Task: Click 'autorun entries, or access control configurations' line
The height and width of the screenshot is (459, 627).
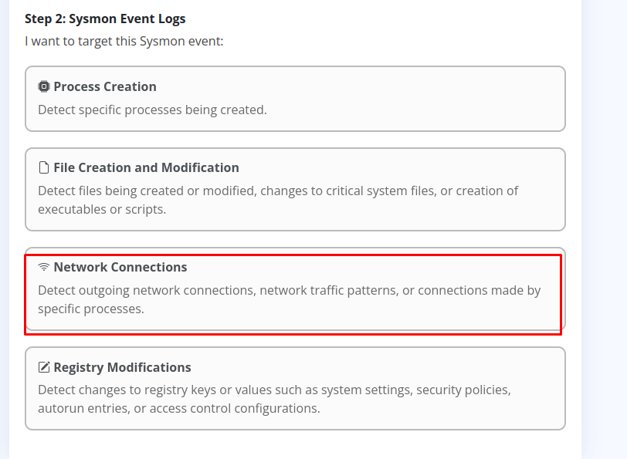Action: coord(179,408)
